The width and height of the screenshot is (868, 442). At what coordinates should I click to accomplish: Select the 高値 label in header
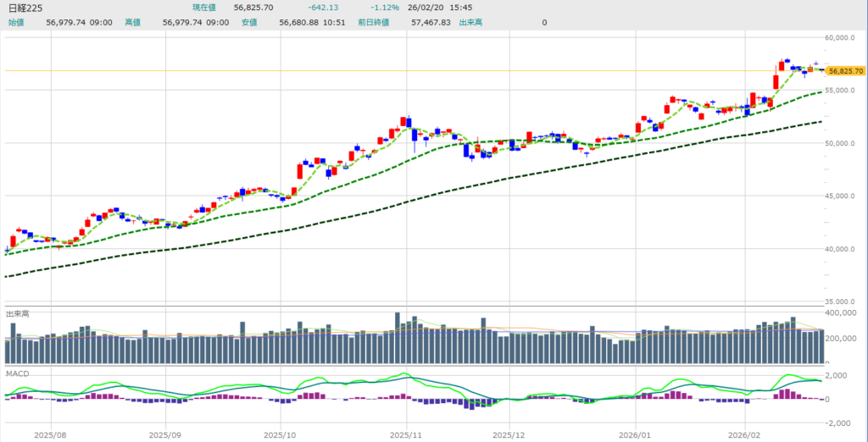click(132, 22)
